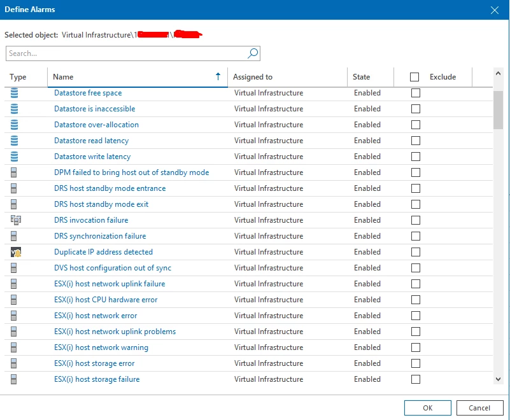Click host icon beside DRS host standby mode exit
Screen dimensions: 510x420
pos(15,204)
